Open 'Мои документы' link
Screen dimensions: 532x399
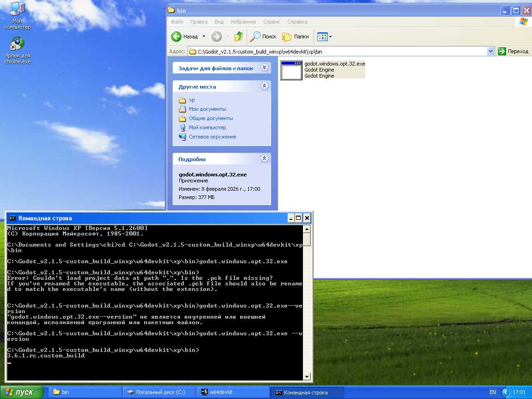(x=207, y=109)
